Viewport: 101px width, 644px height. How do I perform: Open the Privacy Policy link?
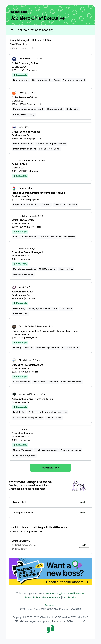click(x=32, y=598)
